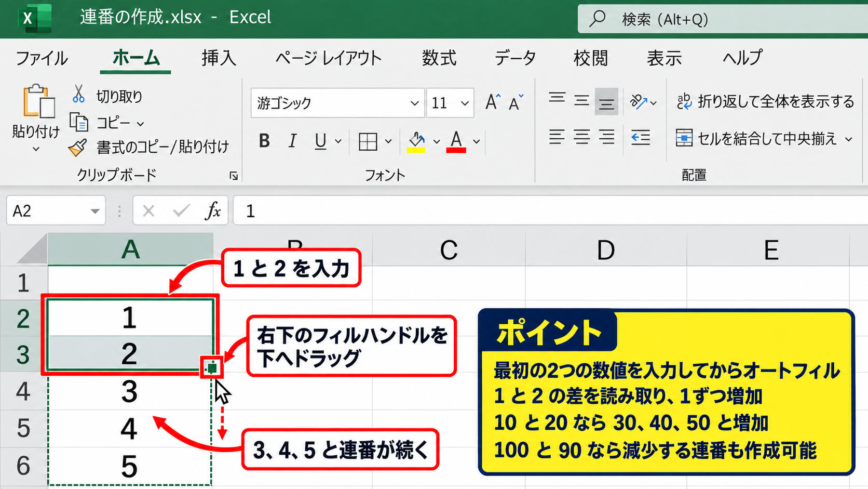
Task: Click the 検索 (Alt+Q) search box
Action: tap(723, 19)
